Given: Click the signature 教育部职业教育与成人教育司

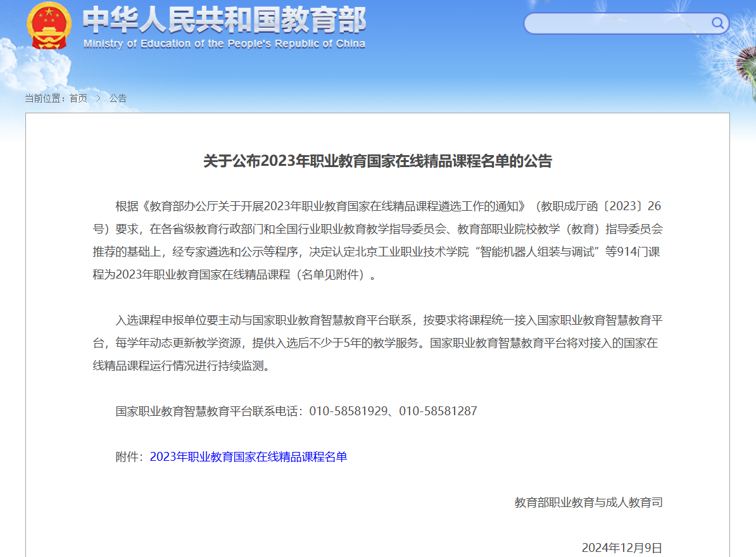Looking at the screenshot, I should coord(588,503).
